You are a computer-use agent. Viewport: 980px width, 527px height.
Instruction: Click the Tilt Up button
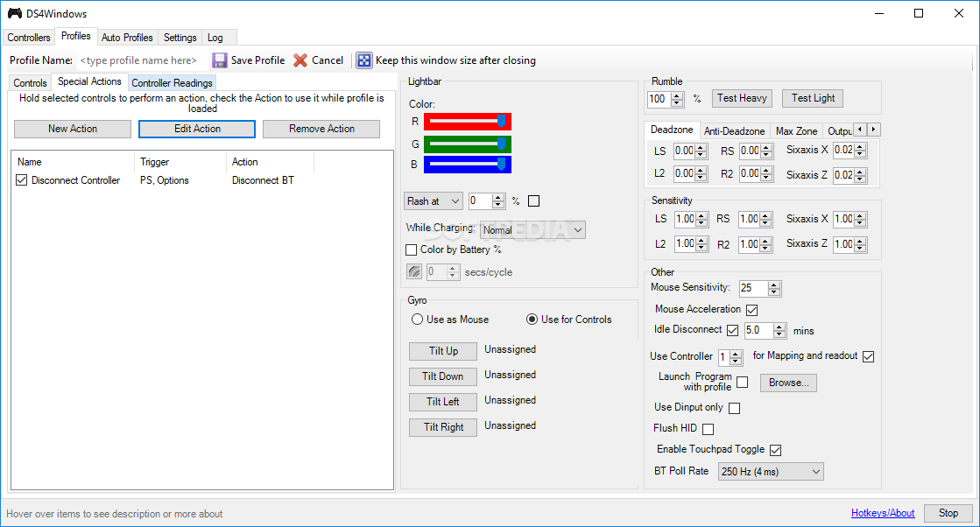[443, 351]
